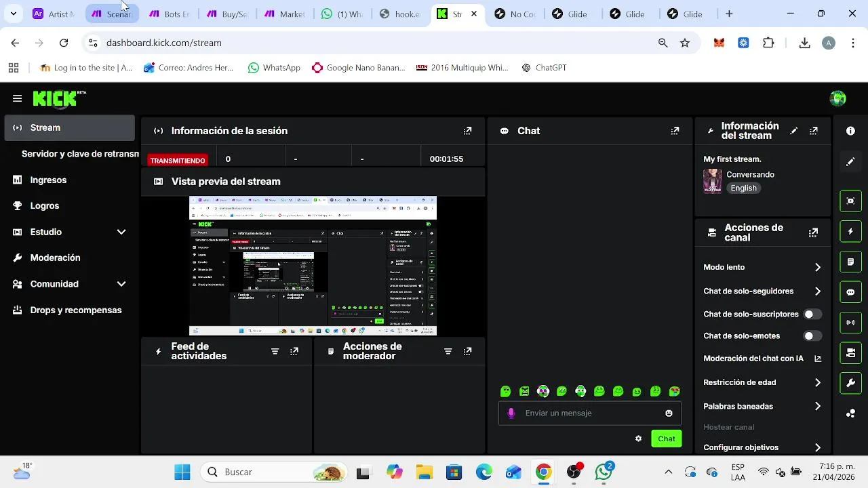
Task: Enable Chat de solo-suscriptores switch
Action: tap(812, 314)
